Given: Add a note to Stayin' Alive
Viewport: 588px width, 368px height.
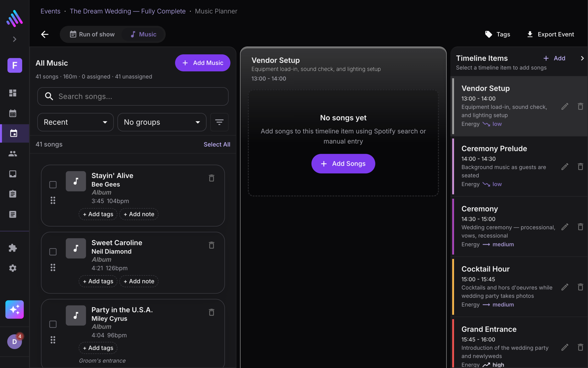Looking at the screenshot, I should 139,214.
